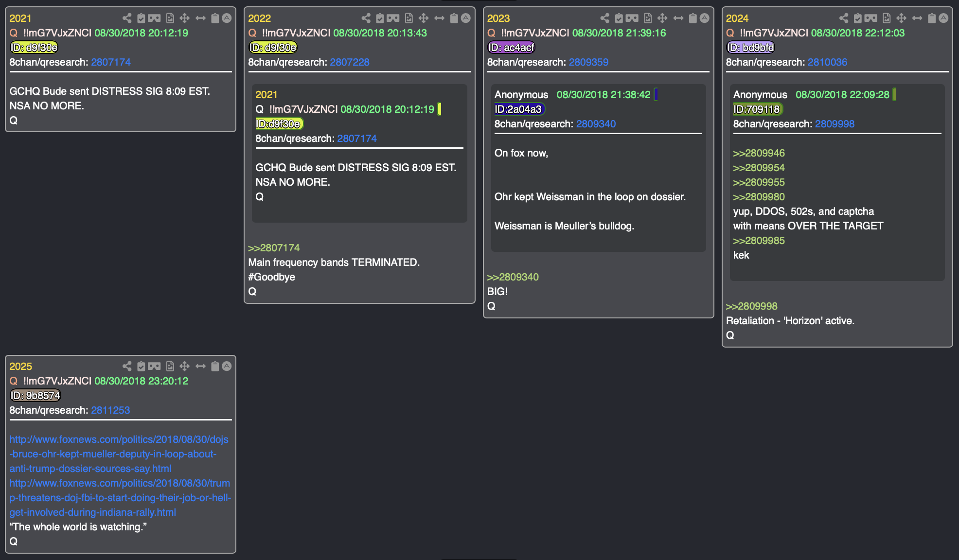Click circled A icon on post 2023
The height and width of the screenshot is (560, 959).
pos(704,18)
